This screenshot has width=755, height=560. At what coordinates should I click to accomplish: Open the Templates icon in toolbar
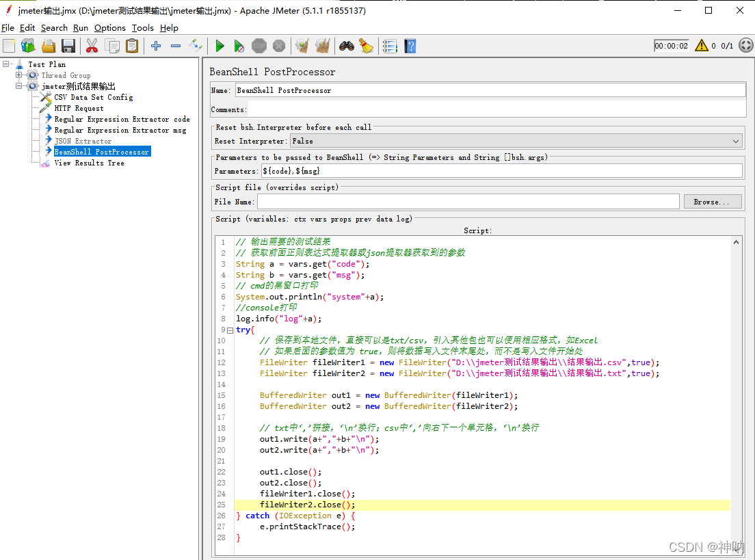[28, 46]
